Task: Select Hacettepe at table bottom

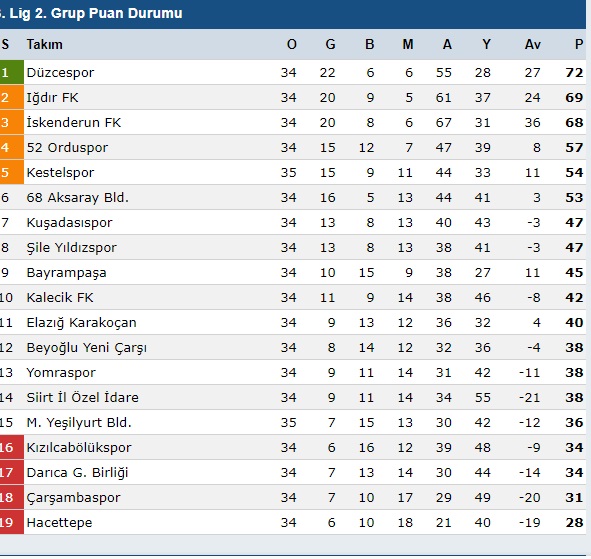Action: [x=60, y=522]
